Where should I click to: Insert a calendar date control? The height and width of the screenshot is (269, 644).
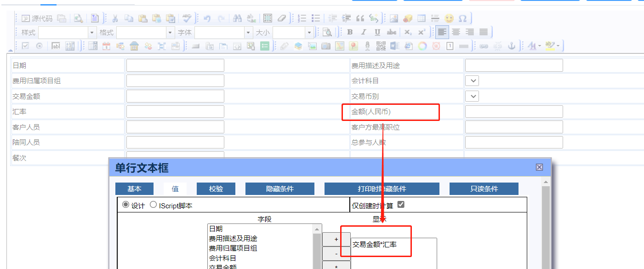107,46
